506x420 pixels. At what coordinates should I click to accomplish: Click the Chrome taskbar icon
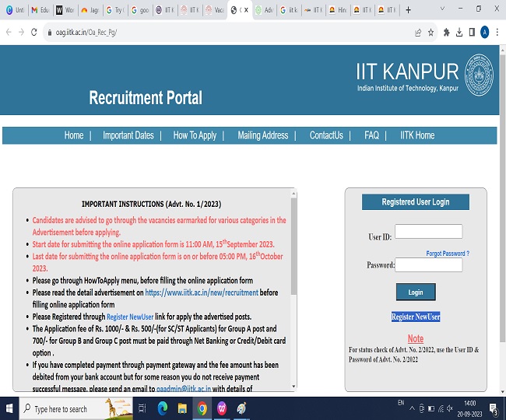202,408
